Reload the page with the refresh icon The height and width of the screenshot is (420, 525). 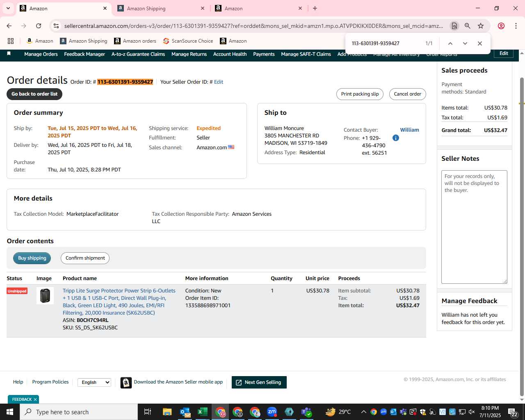click(39, 26)
